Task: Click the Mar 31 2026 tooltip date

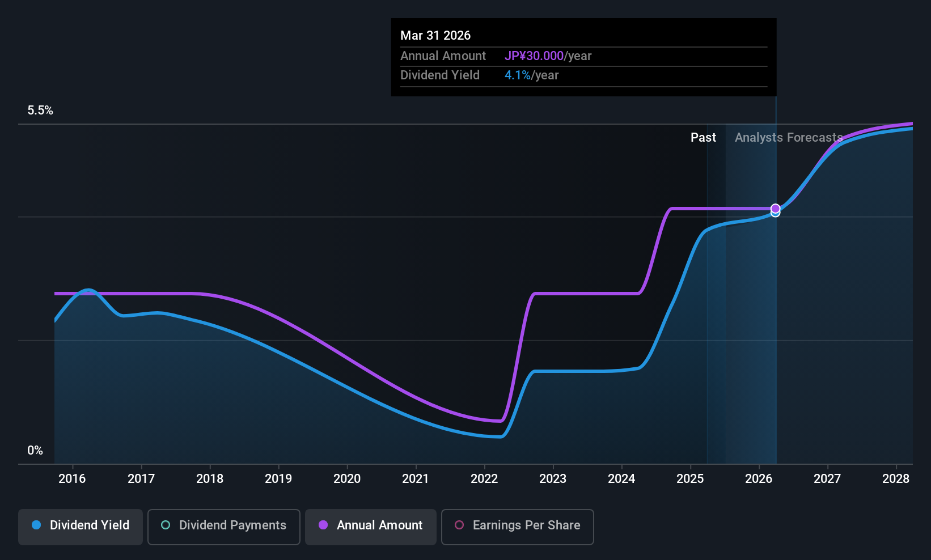Action: [x=435, y=36]
